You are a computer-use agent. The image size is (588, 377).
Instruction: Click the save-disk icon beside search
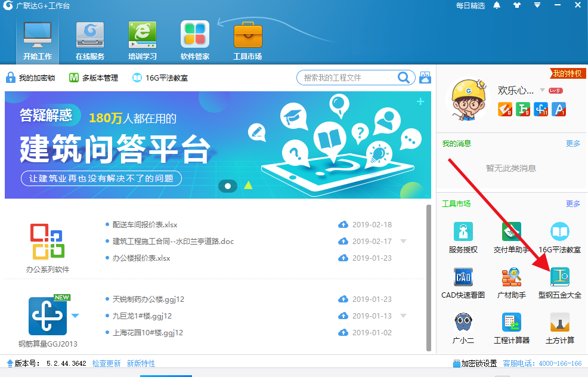(x=425, y=78)
